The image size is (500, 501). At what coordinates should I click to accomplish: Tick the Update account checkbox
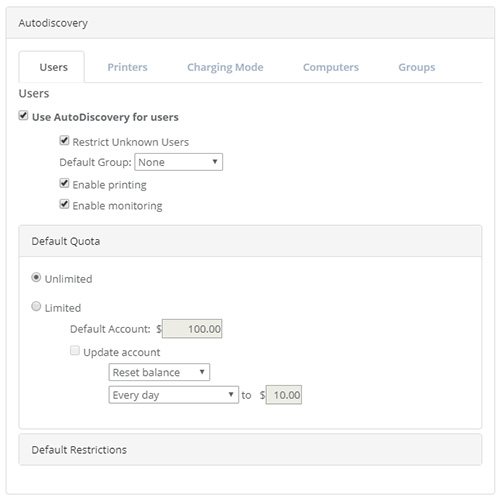coord(75,351)
